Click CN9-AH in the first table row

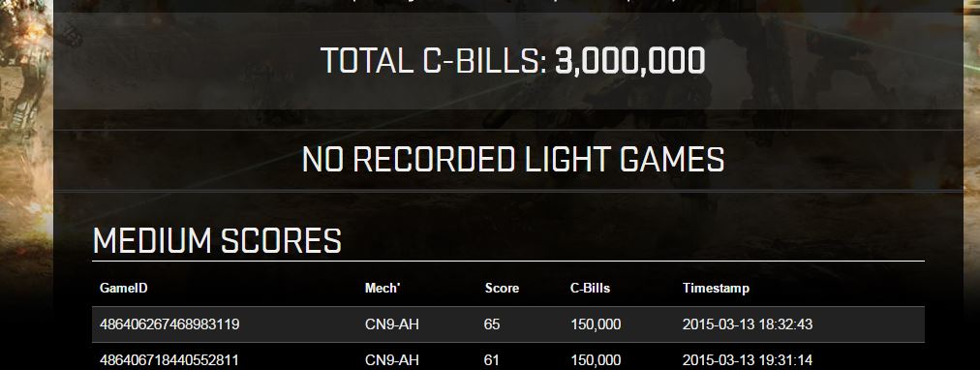(392, 324)
